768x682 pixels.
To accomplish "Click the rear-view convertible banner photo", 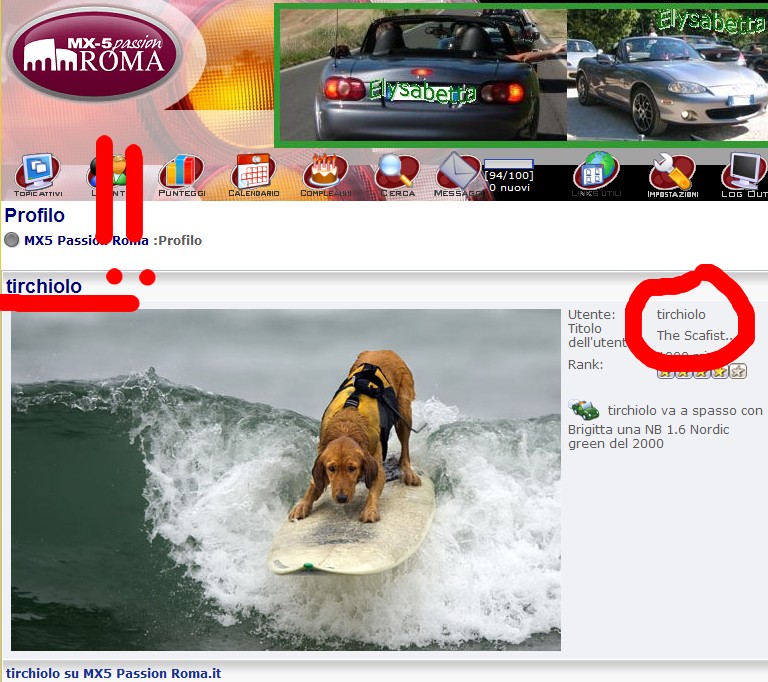I will 422,75.
